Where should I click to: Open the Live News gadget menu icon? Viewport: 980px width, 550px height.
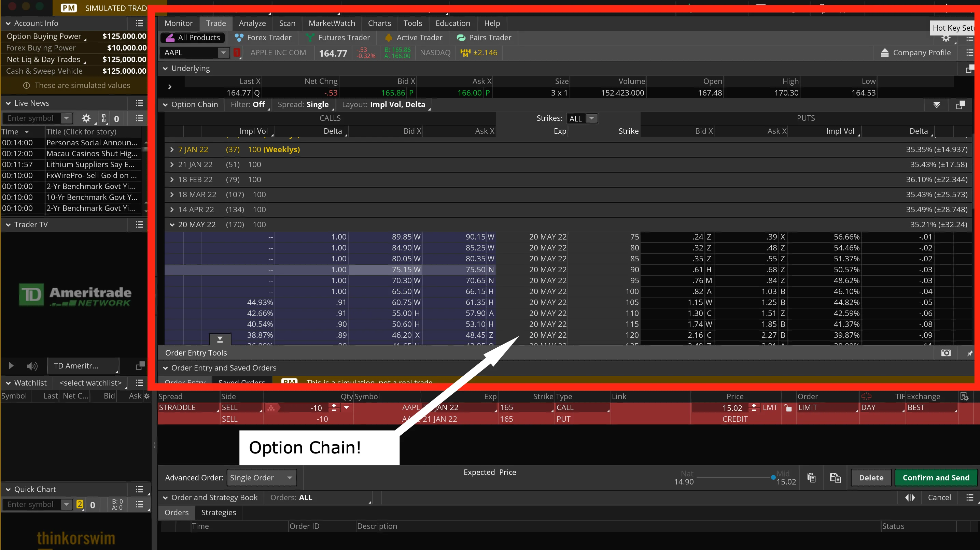(x=139, y=103)
